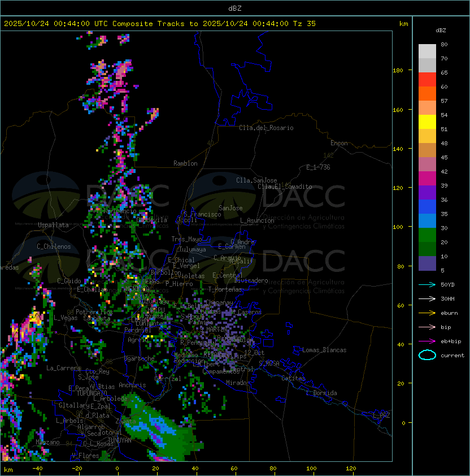Click the yellow eburn arrow in legend
Viewport: 470px width, 476px height.
click(x=427, y=313)
